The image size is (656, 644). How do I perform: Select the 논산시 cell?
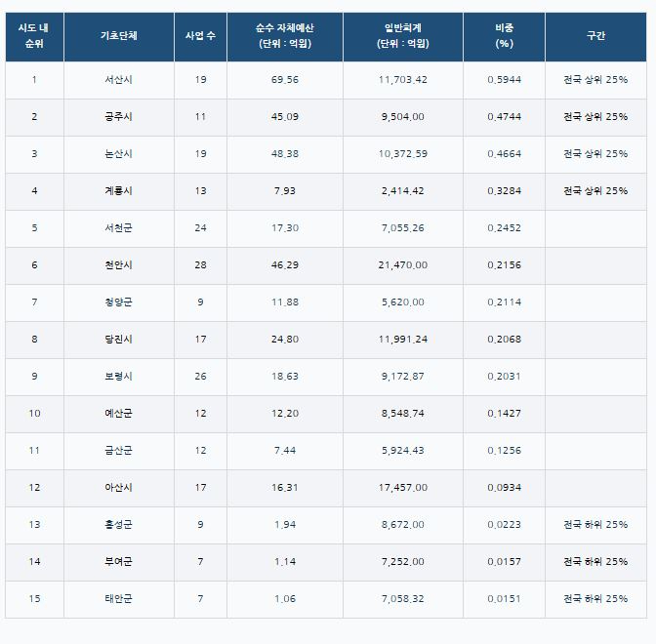(x=119, y=154)
